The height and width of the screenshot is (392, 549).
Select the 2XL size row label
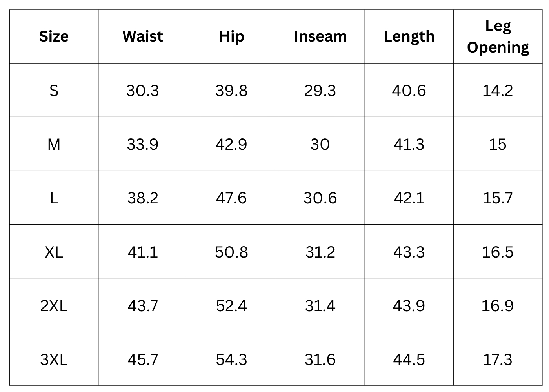(x=54, y=305)
